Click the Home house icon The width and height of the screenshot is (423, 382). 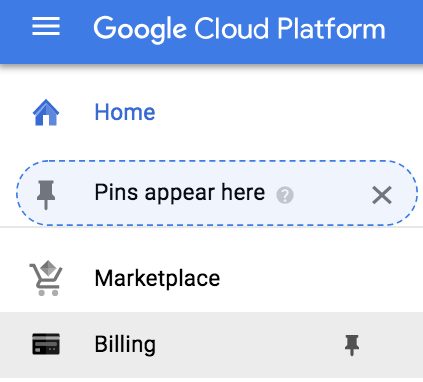click(46, 112)
